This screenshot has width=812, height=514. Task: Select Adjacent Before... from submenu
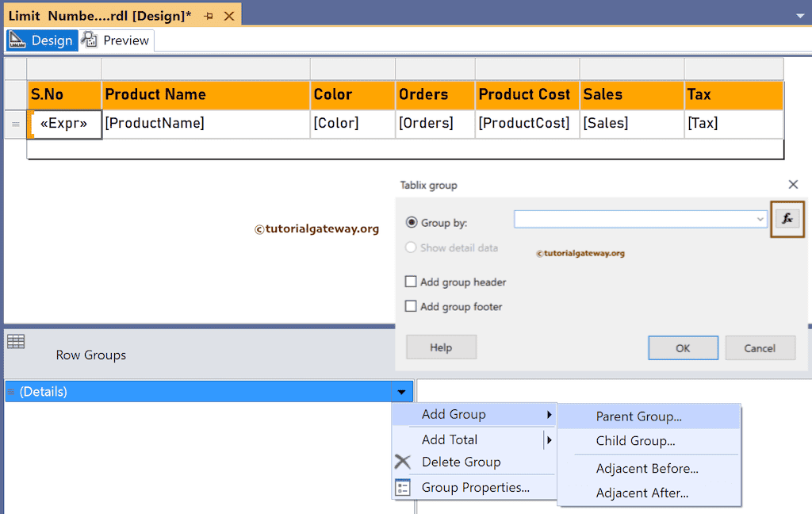[649, 469]
